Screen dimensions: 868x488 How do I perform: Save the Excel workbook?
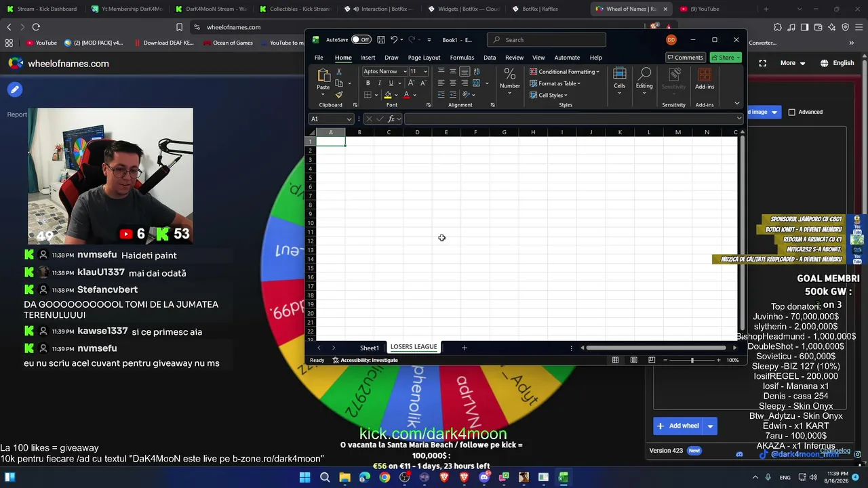381,39
